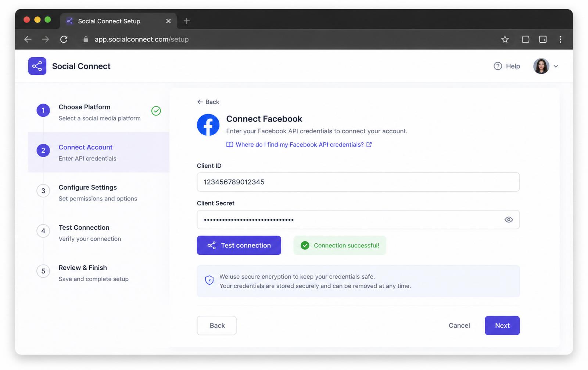Open step 5 Review & Finish

(x=98, y=273)
